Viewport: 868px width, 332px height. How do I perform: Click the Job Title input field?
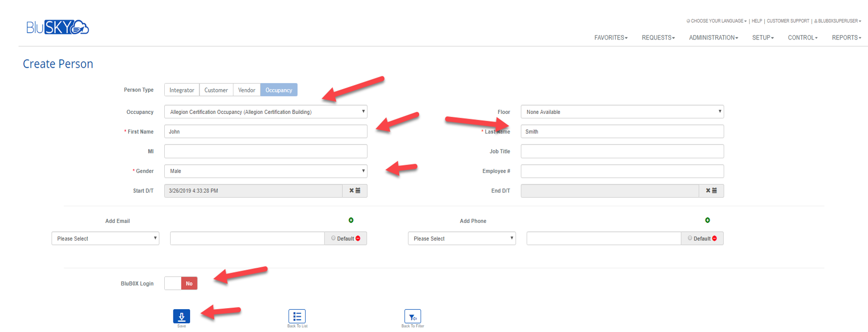622,151
